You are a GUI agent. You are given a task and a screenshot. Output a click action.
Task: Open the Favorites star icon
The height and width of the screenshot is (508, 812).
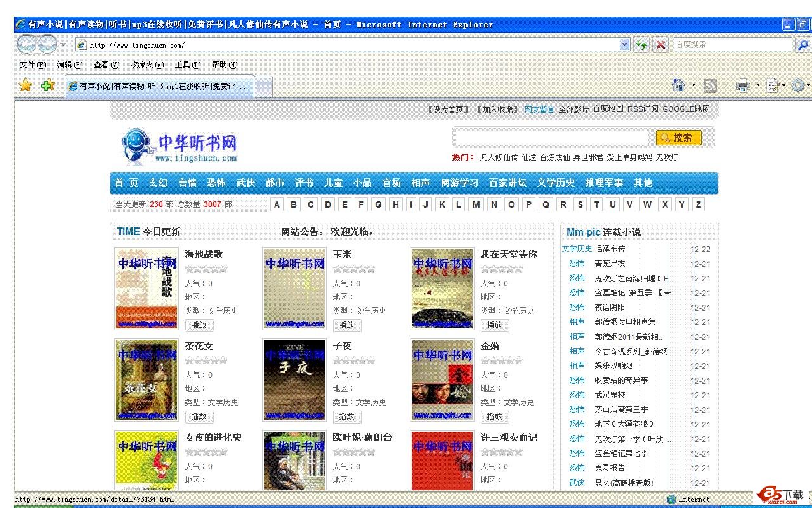(x=25, y=85)
